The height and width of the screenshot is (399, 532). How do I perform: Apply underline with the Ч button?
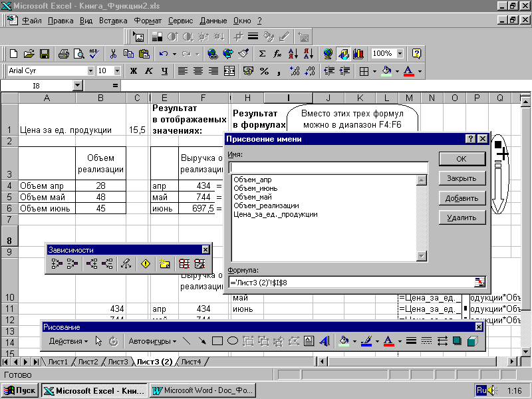coord(164,71)
